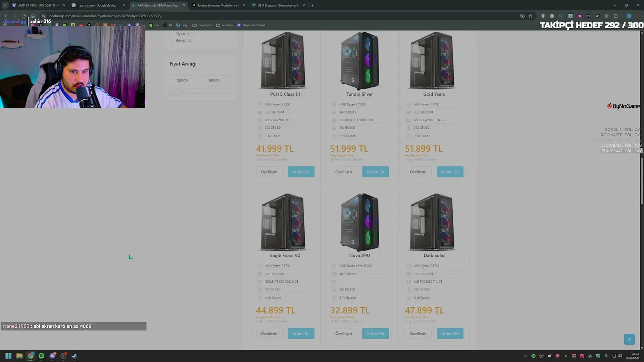Switch to the AMD R7 5700 - RTX 5060 Ti tab
The image size is (644, 362).
39,5
